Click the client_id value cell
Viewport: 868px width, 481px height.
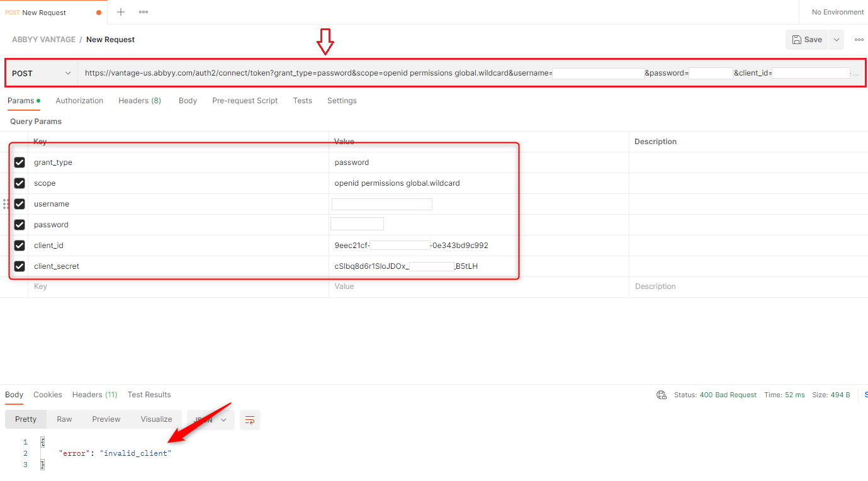478,246
